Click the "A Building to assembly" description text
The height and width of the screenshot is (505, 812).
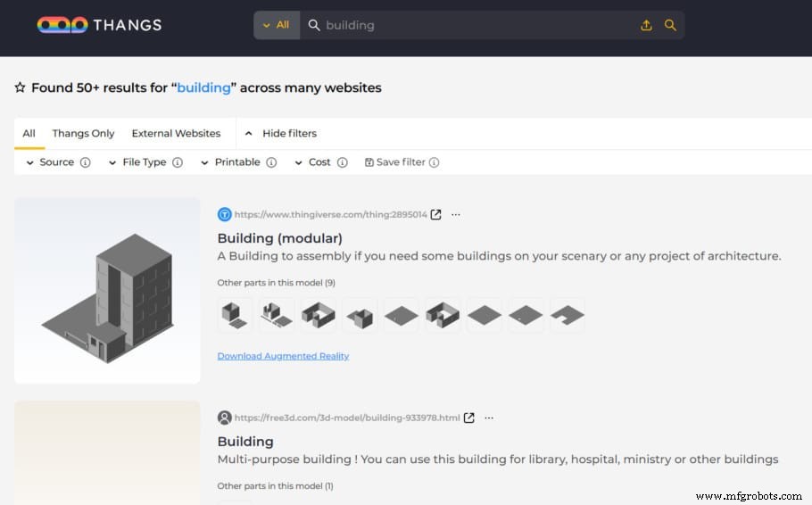(499, 256)
